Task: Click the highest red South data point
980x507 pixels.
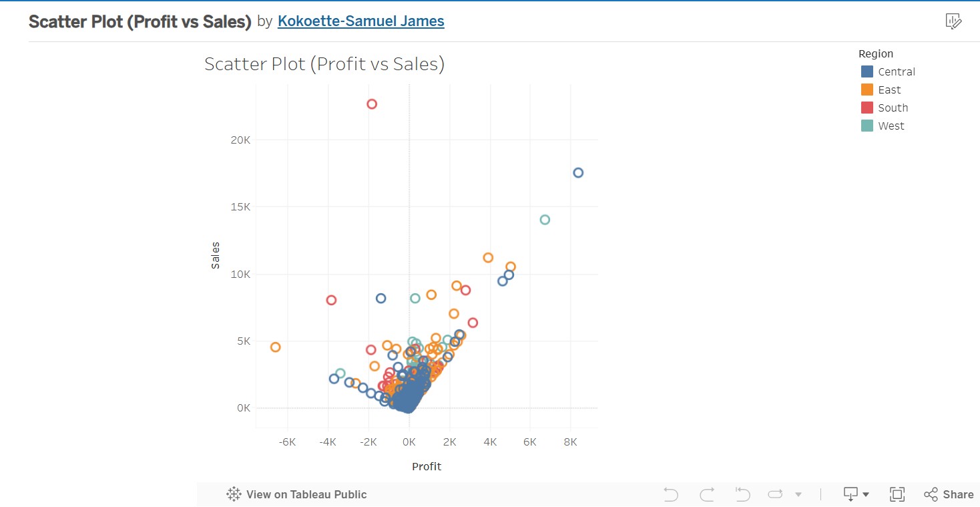Action: point(372,104)
